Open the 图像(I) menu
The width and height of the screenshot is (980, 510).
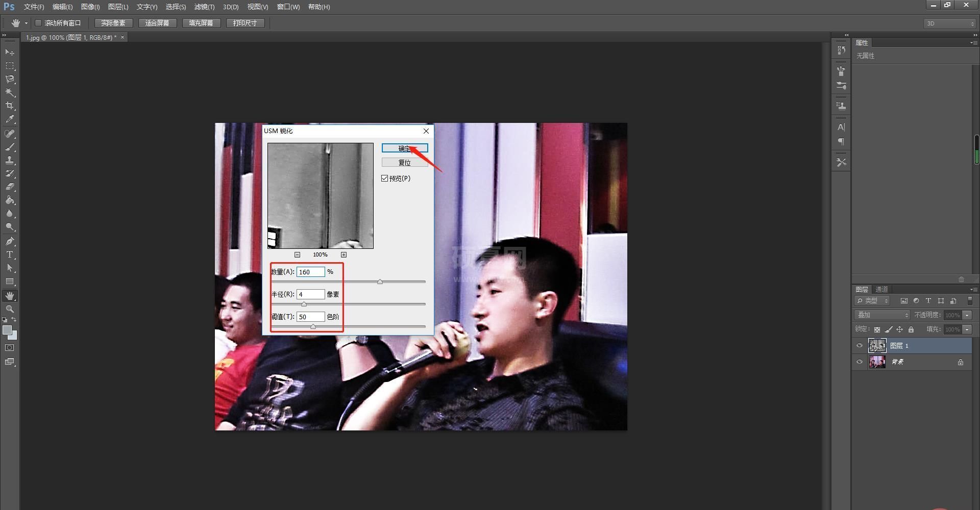point(90,7)
